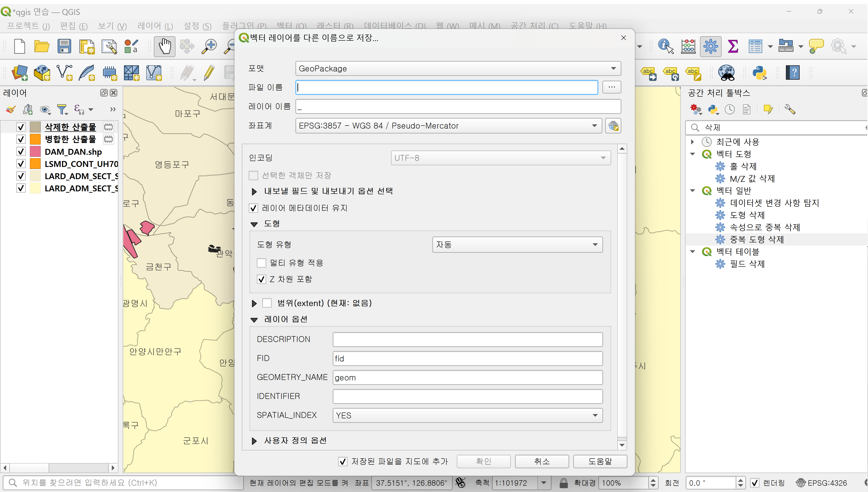Viewport: 868px width, 492px height.
Task: Open the Field Calculator abacus icon
Action: click(x=688, y=46)
